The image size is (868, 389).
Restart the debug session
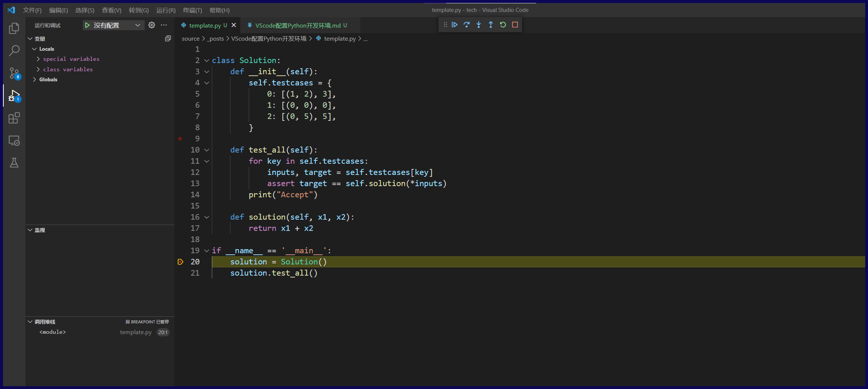coord(503,25)
